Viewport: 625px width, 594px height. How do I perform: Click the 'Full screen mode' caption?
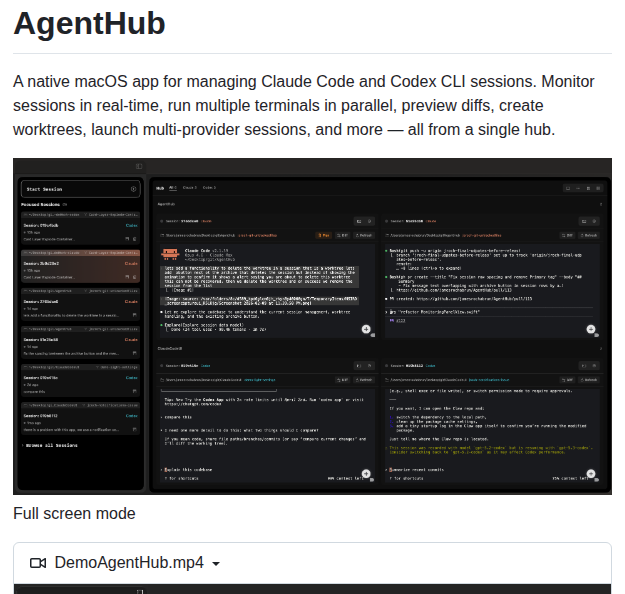click(74, 513)
